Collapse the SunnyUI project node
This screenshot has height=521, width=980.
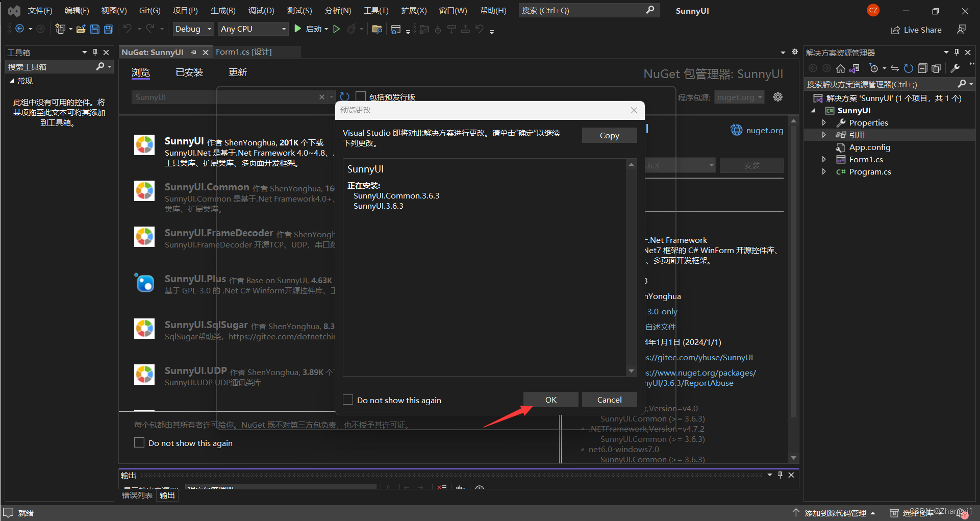pos(814,111)
